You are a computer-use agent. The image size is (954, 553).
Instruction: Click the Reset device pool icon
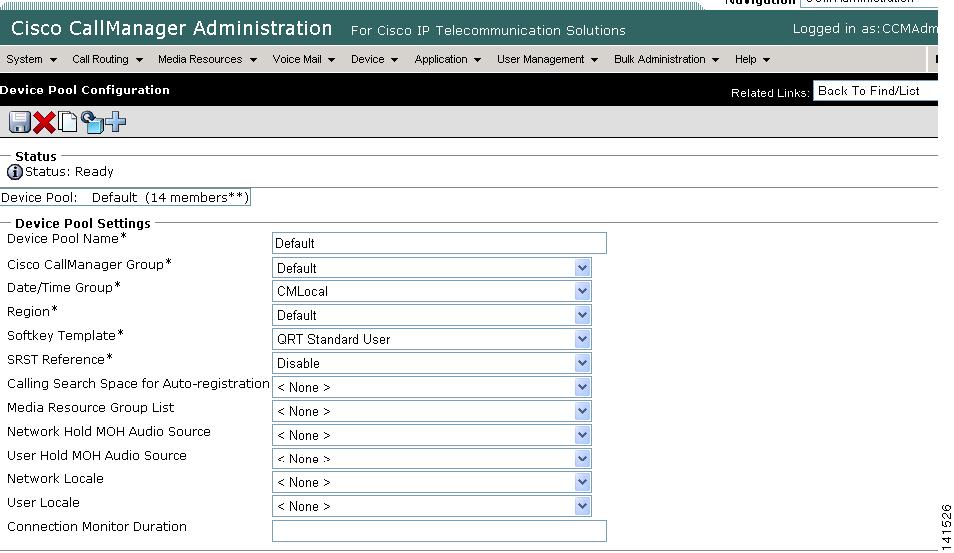[92, 122]
